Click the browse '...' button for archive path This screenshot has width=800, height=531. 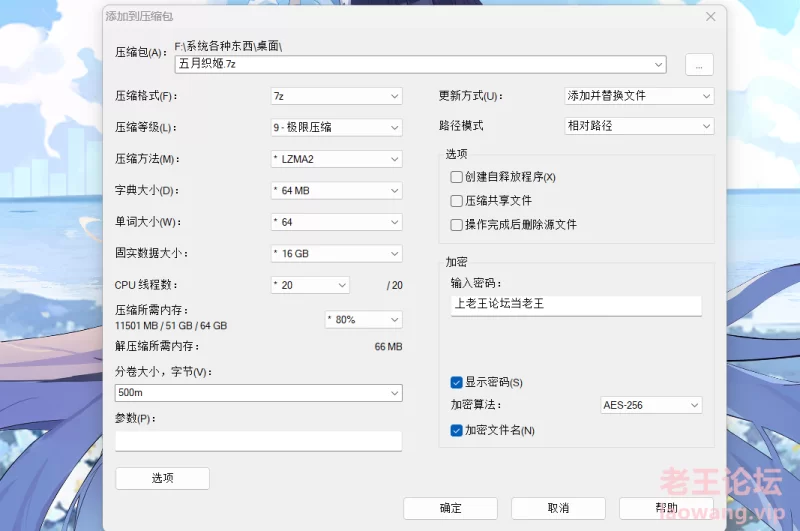coord(699,65)
